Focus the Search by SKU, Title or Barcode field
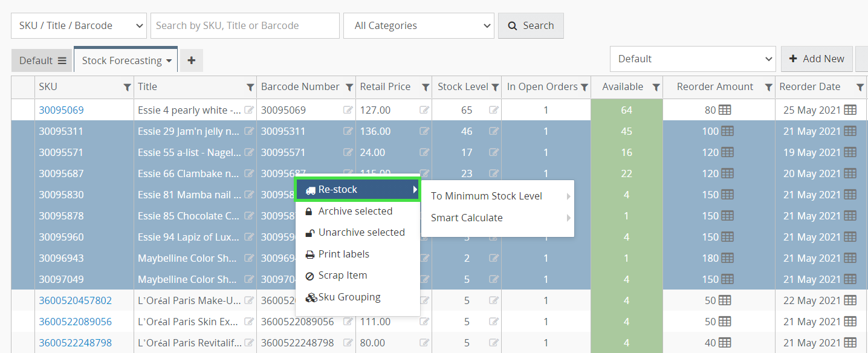 click(x=245, y=25)
